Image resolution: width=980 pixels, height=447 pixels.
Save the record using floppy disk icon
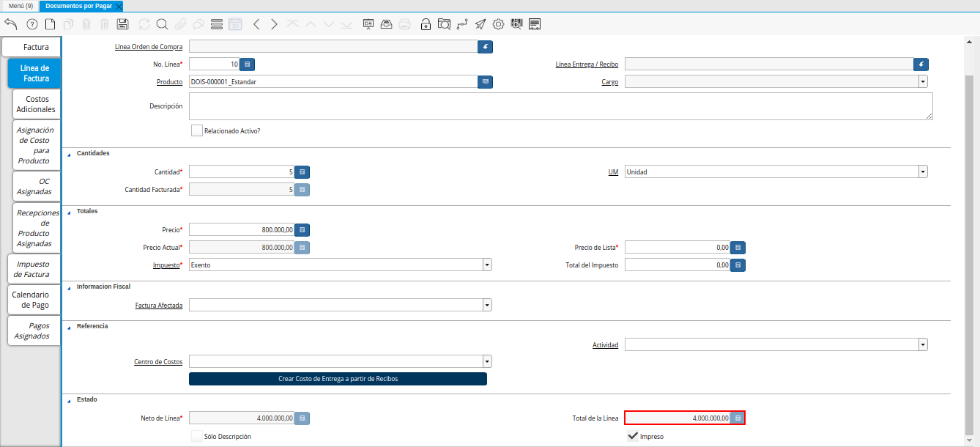click(x=123, y=24)
